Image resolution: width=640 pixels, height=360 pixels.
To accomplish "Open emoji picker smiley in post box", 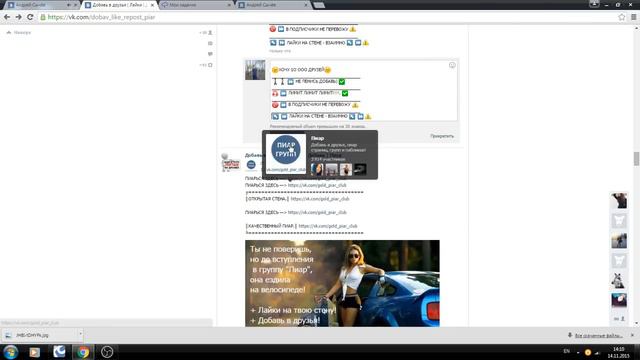I will pyautogui.click(x=452, y=65).
